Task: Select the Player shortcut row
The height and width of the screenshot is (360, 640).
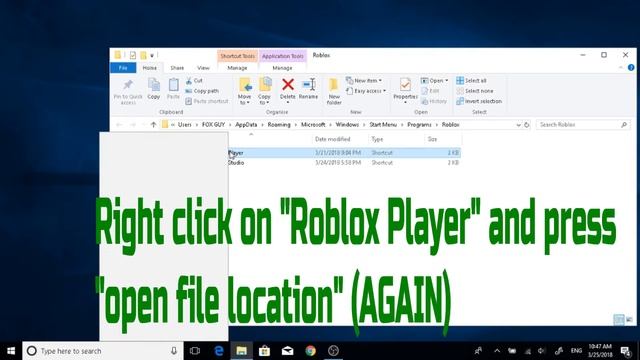Action: click(344, 153)
